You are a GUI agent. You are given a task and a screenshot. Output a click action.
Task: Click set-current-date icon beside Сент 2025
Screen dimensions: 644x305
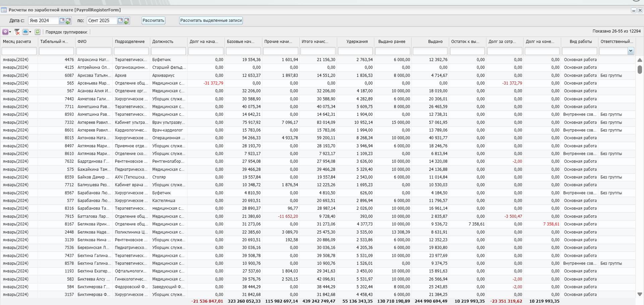click(127, 21)
